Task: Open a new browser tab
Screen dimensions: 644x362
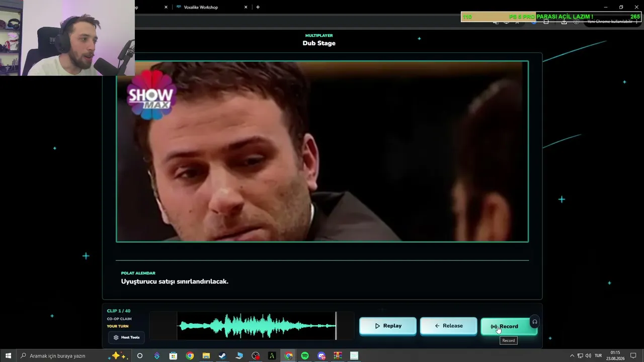Action: (258, 7)
